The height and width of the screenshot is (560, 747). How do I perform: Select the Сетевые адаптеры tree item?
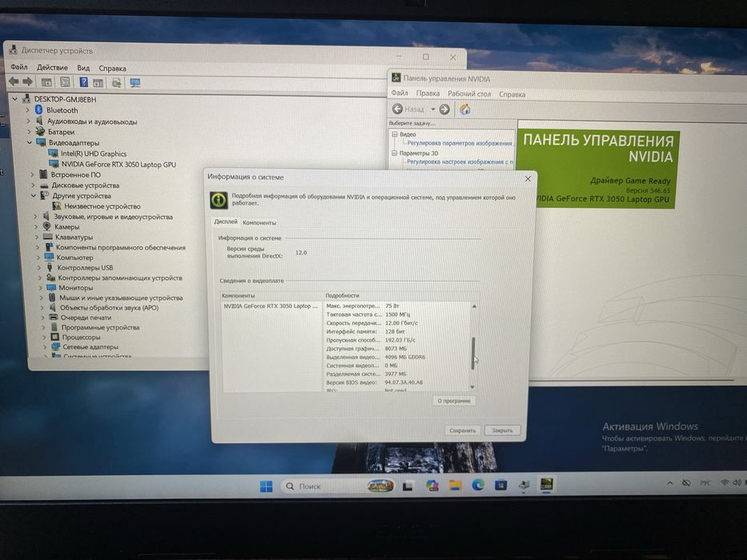click(x=90, y=346)
